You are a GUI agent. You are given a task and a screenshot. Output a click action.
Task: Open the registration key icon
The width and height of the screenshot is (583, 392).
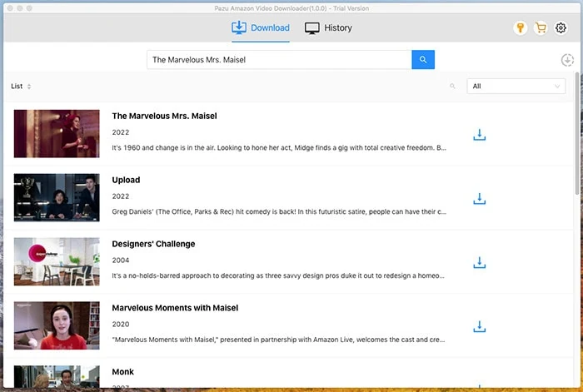[x=521, y=27]
